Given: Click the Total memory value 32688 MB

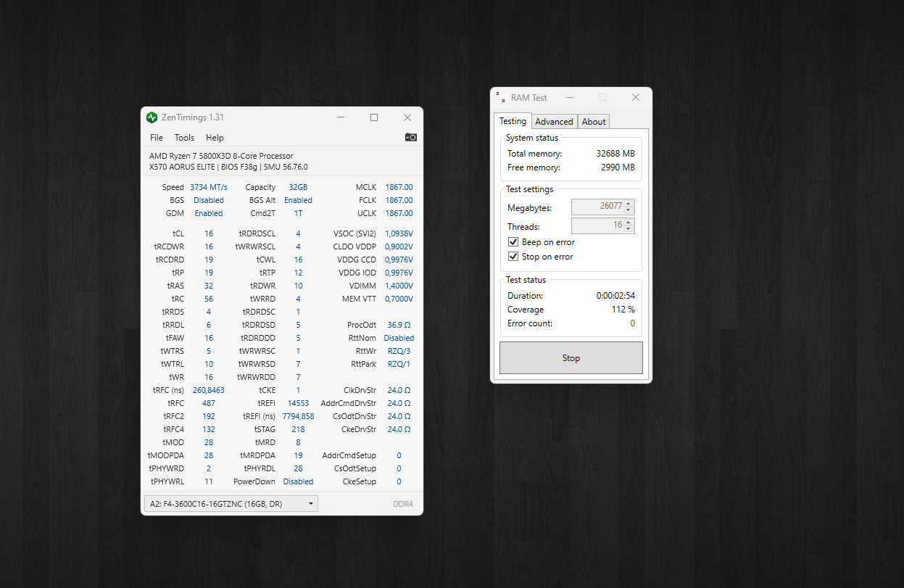Looking at the screenshot, I should (x=615, y=154).
